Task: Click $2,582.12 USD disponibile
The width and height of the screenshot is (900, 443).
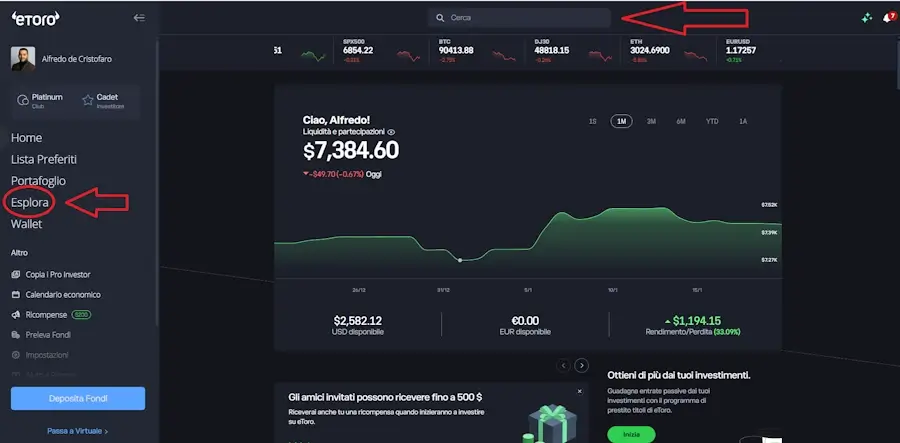Action: coord(358,325)
